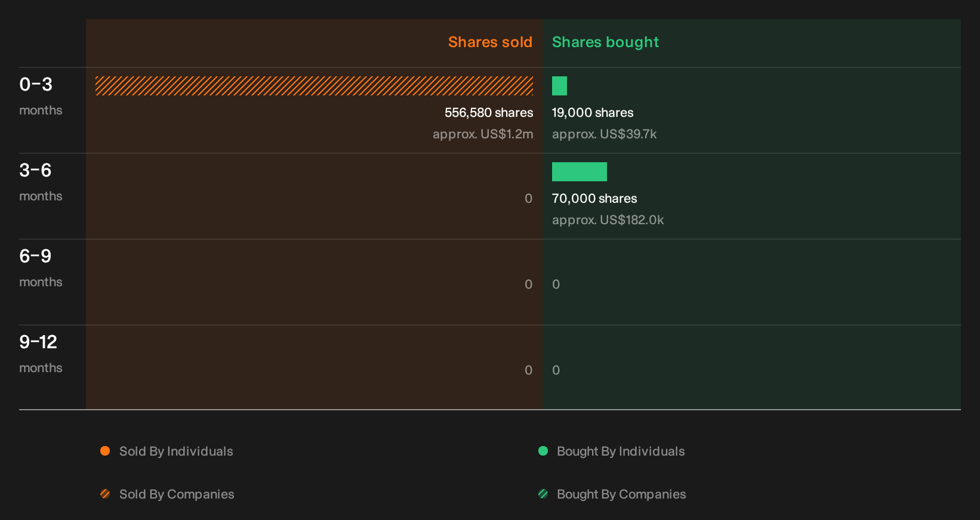Click the Bought By Companies legend label

[621, 494]
